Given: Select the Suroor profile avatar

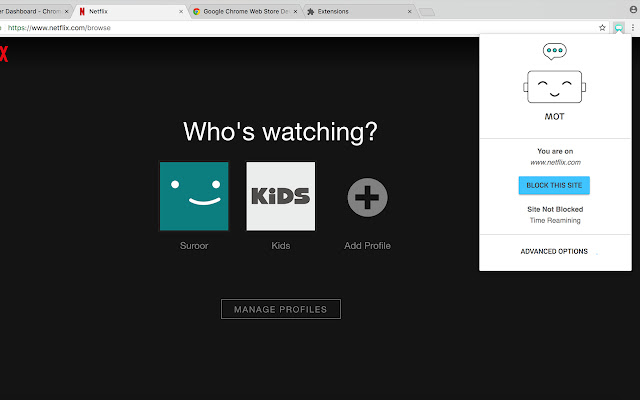Looking at the screenshot, I should (x=194, y=196).
